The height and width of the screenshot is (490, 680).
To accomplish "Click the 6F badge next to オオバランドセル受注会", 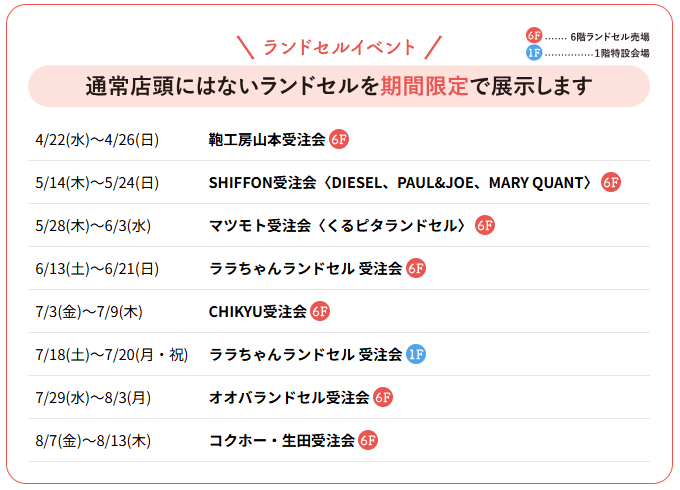I will (x=383, y=397).
